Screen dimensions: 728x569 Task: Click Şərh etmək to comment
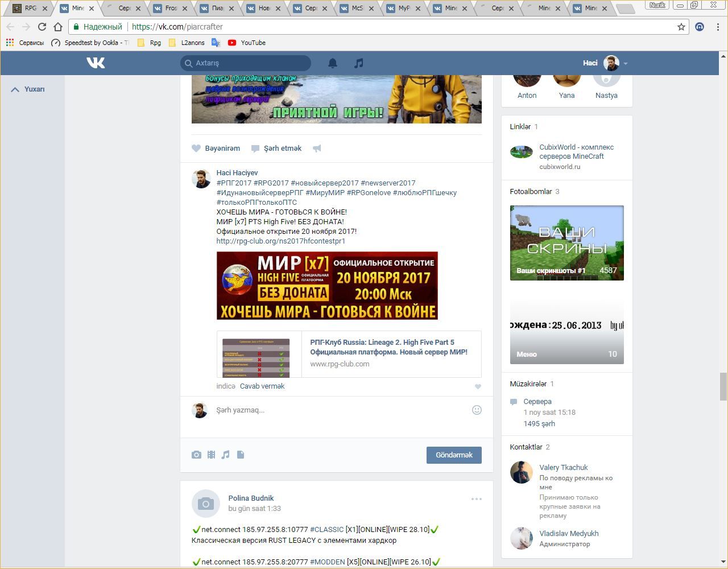click(276, 149)
